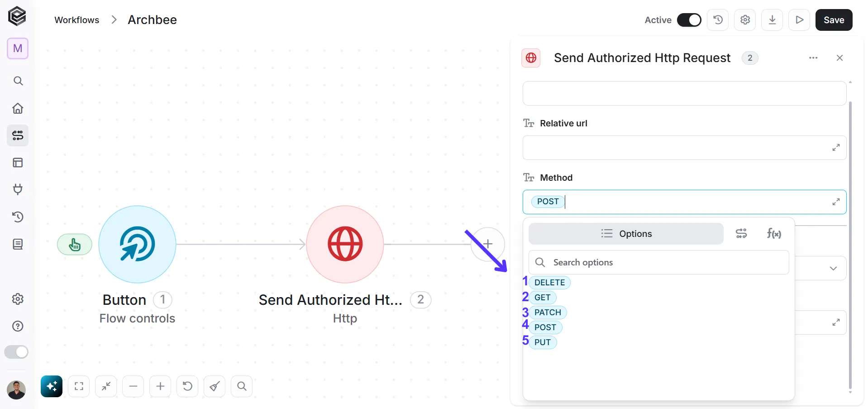Open workflow settings gear in header

pos(745,20)
